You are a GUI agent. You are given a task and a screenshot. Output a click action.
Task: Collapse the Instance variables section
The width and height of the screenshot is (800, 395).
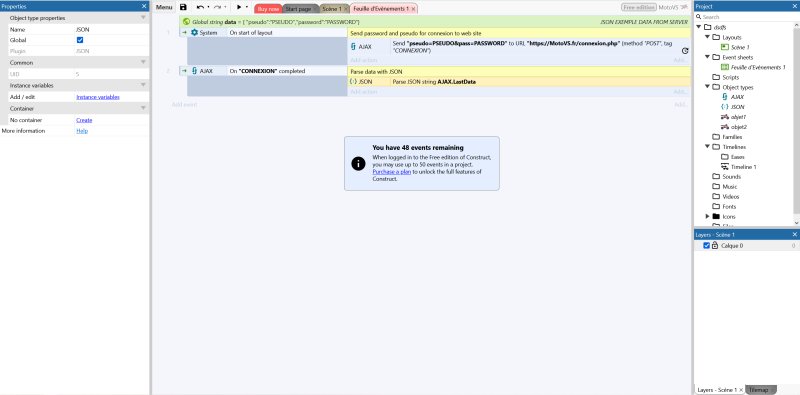(143, 85)
